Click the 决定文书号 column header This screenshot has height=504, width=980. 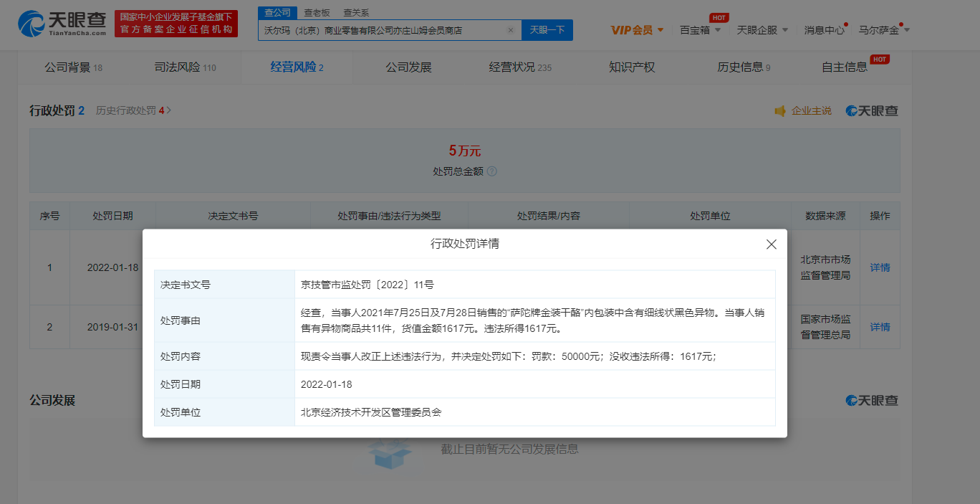pos(233,216)
